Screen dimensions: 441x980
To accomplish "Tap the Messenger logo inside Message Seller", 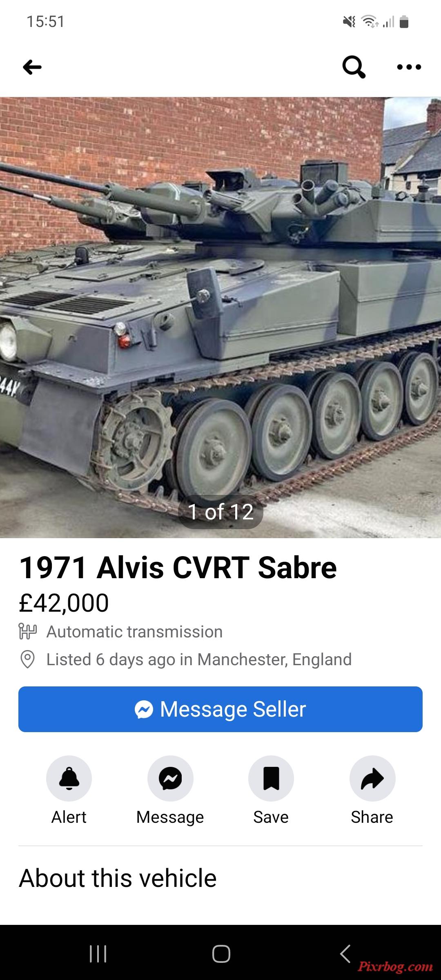I will pyautogui.click(x=144, y=709).
